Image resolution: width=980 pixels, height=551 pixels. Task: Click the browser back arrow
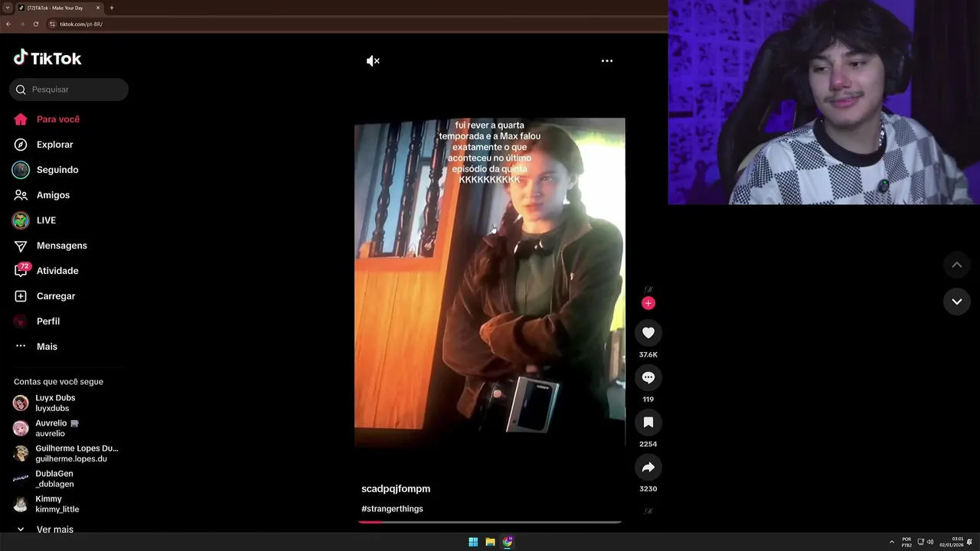(8, 24)
